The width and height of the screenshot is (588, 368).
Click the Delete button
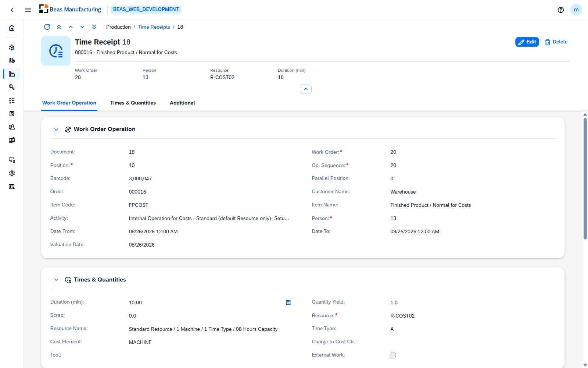pos(556,42)
